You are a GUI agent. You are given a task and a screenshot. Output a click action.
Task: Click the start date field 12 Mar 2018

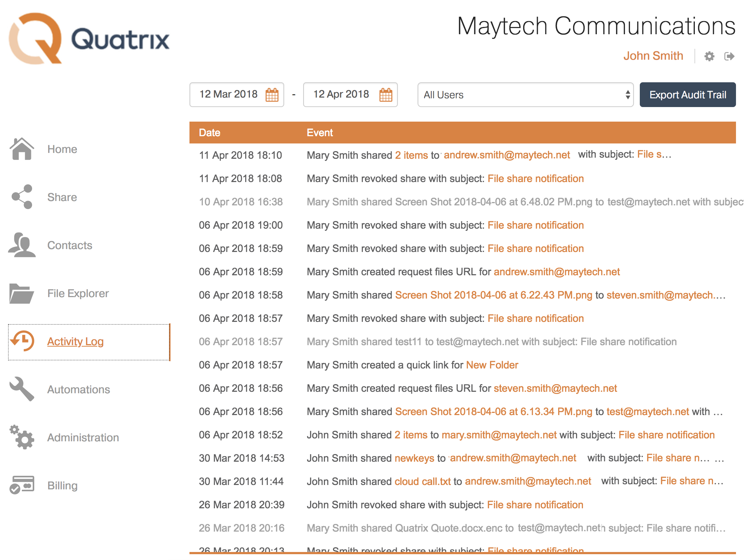(237, 95)
